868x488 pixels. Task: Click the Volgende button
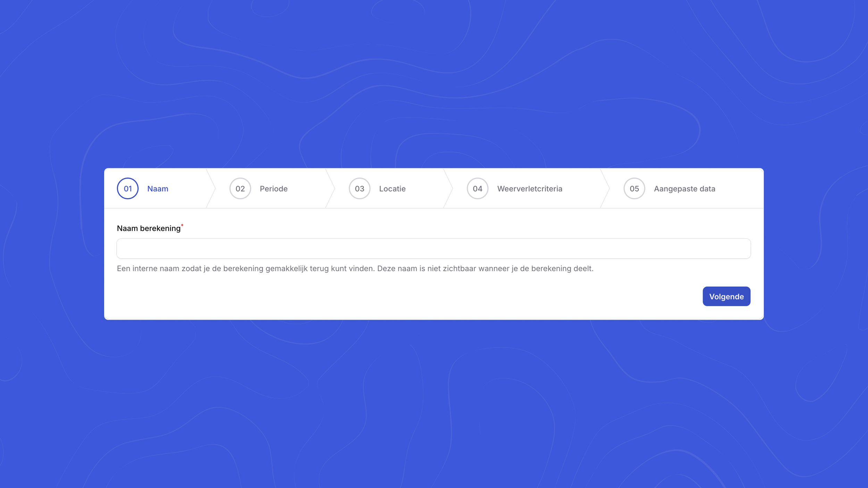click(x=726, y=296)
